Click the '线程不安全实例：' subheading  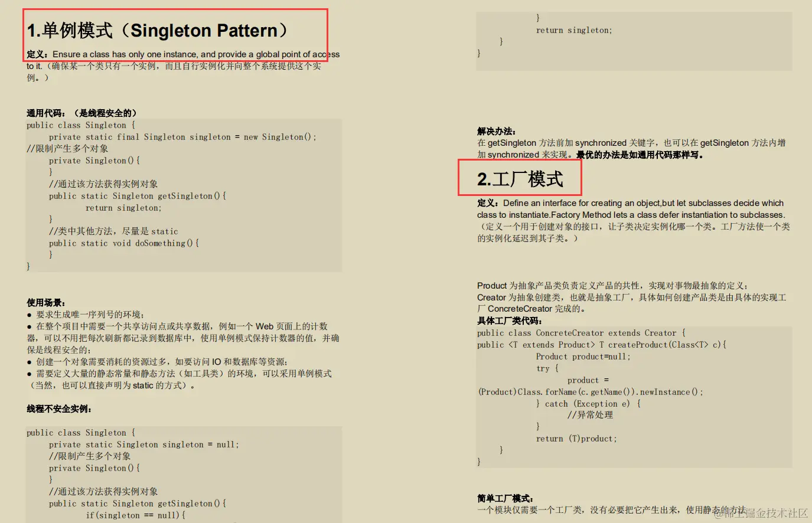coord(60,408)
